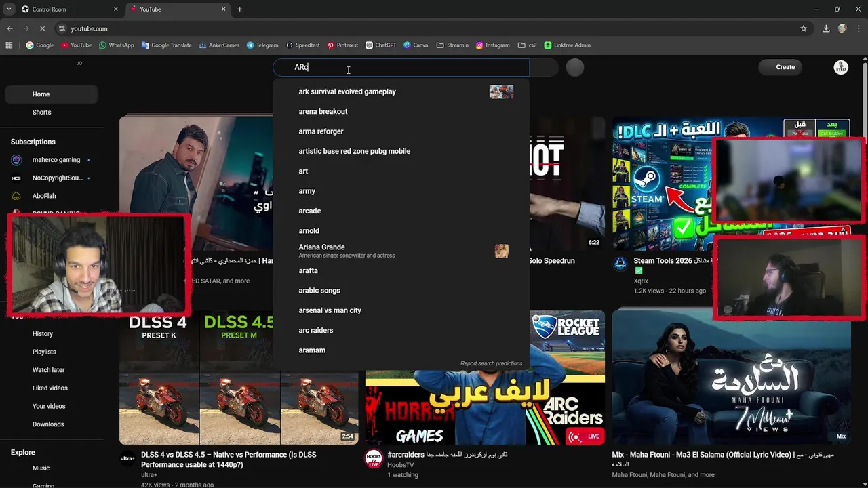
Task: Switch to the YouTube tab
Action: pyautogui.click(x=178, y=9)
